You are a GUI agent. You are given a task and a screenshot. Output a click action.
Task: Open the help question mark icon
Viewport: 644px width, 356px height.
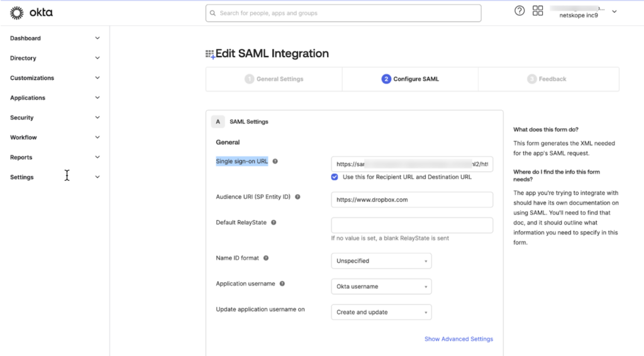519,11
